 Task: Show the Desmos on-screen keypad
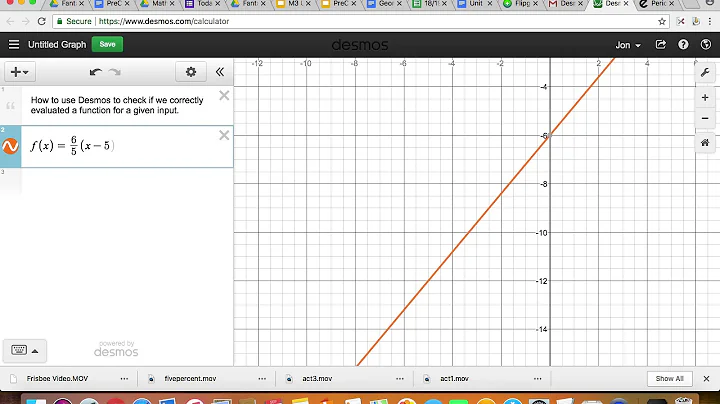pos(19,350)
